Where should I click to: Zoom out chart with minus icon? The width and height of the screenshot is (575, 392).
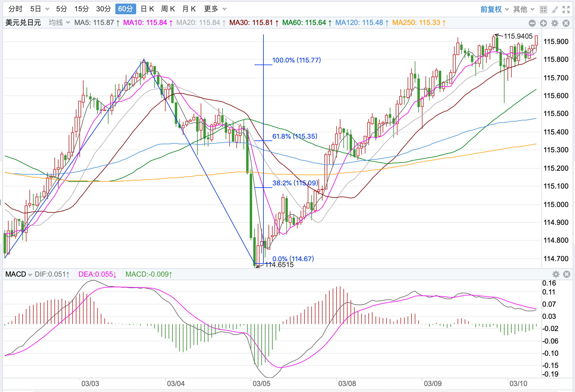point(532,23)
